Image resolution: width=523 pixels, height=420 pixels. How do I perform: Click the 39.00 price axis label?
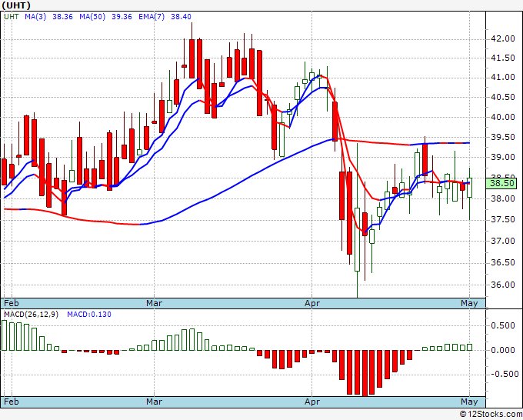tap(503, 157)
